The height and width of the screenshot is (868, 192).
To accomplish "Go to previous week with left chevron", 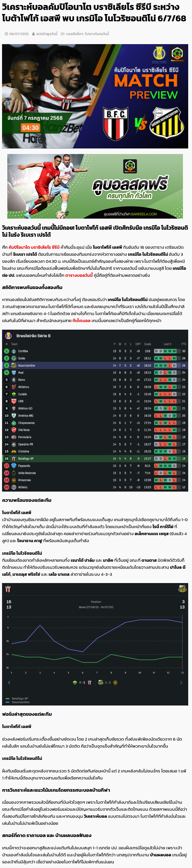I will (x=9, y=682).
